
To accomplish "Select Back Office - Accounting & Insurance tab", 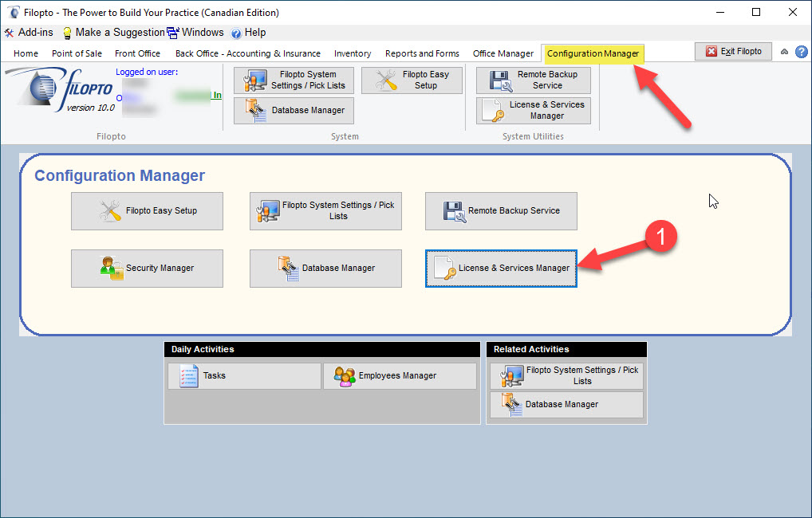I will point(247,53).
